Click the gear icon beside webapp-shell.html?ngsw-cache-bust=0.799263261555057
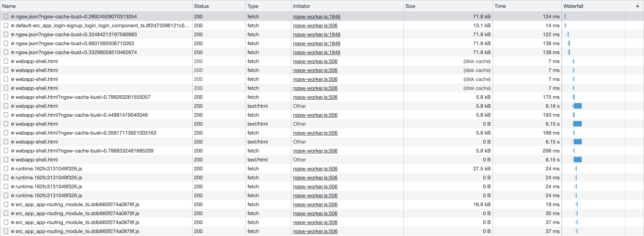The image size is (644, 236). point(13,97)
